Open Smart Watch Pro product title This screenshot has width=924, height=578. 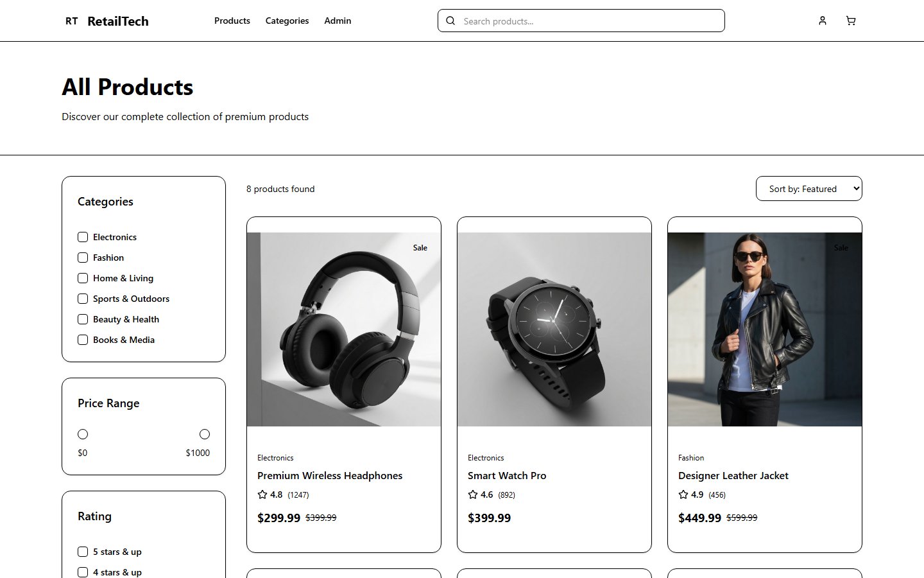(x=507, y=476)
